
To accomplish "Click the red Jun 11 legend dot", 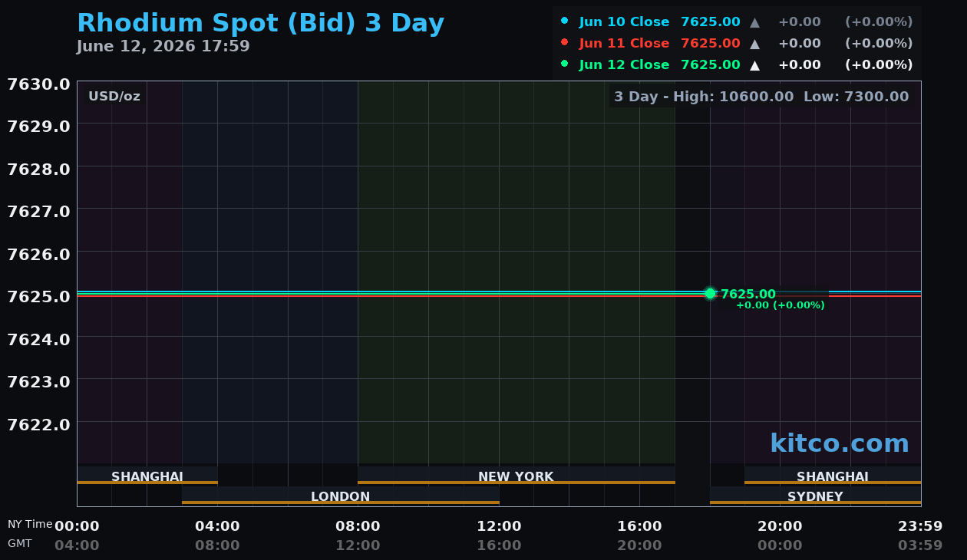I will pyautogui.click(x=565, y=42).
